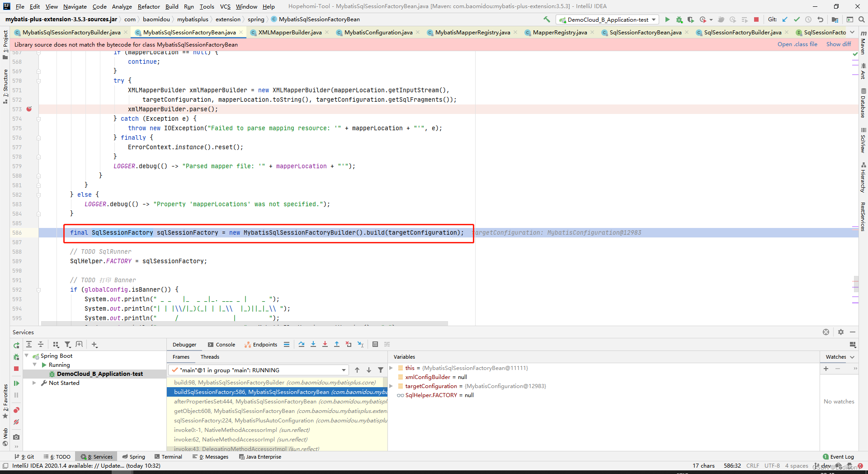The width and height of the screenshot is (868, 474).
Task: Click Get Thread Dump camera icon
Action: (x=16, y=437)
